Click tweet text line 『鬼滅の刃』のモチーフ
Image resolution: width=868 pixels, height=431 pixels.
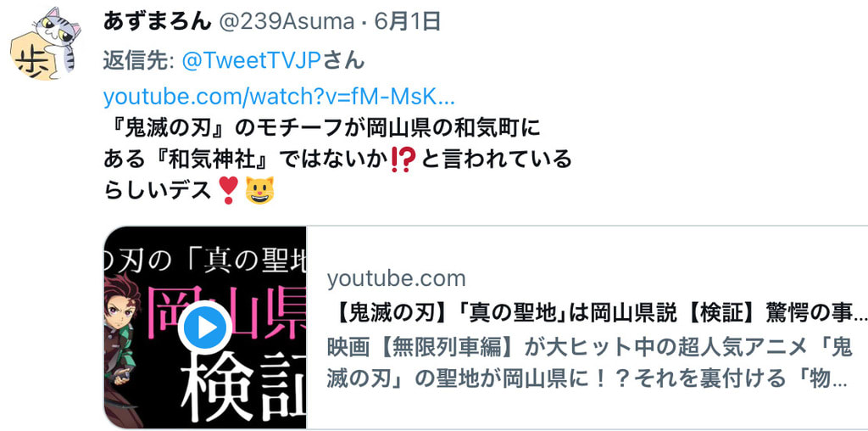click(321, 129)
